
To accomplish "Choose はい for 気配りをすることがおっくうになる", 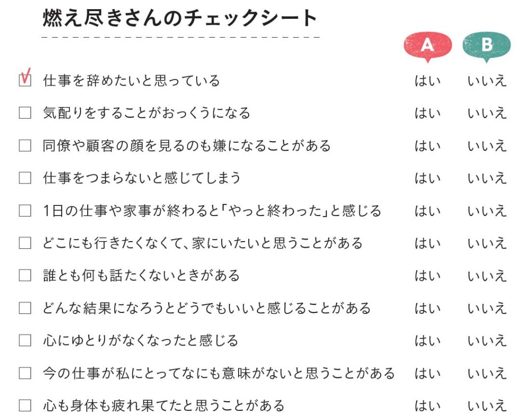I will point(427,113).
